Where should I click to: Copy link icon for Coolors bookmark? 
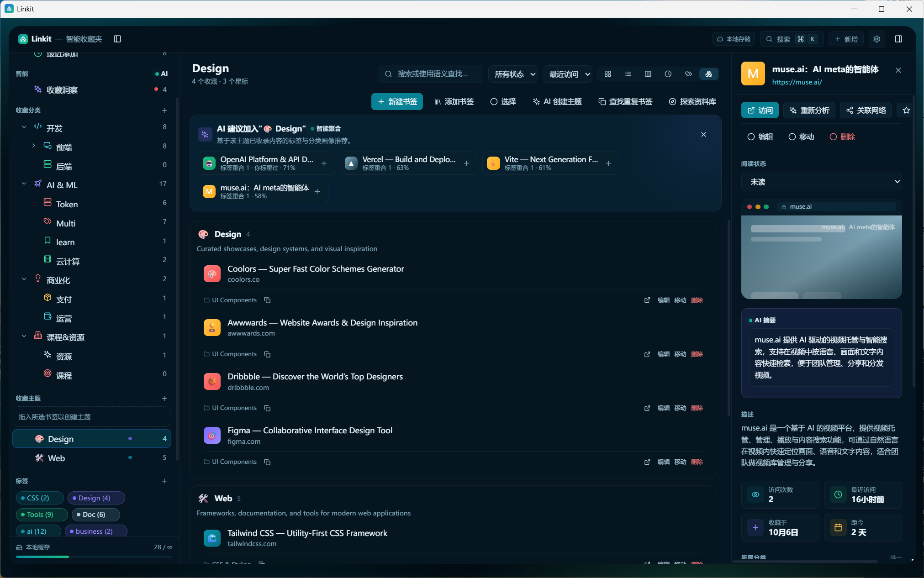coord(268,300)
